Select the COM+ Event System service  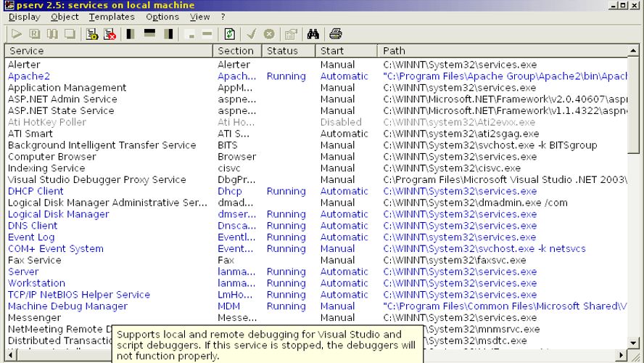pos(316,249)
